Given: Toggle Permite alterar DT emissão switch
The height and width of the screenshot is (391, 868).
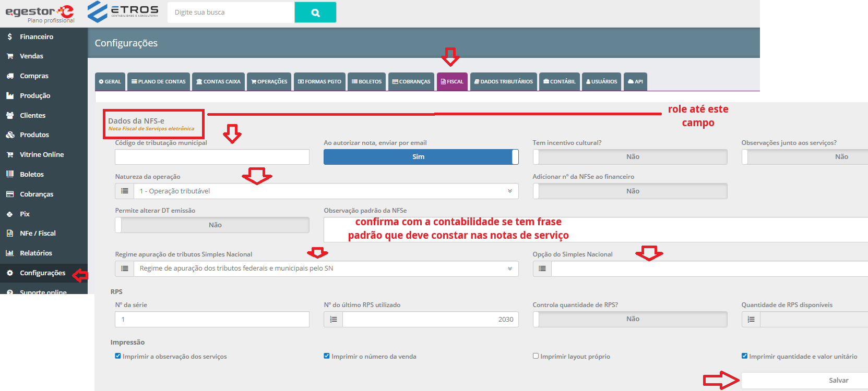Looking at the screenshot, I should tap(212, 225).
